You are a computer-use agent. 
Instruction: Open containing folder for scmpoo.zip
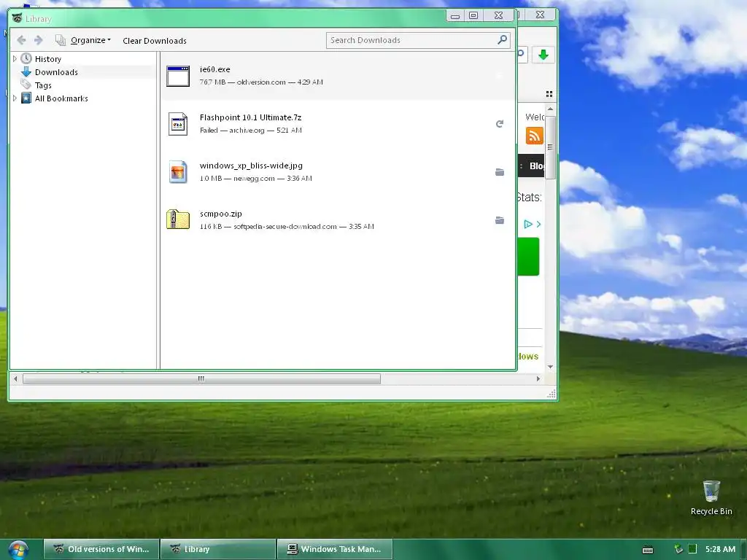tap(499, 220)
